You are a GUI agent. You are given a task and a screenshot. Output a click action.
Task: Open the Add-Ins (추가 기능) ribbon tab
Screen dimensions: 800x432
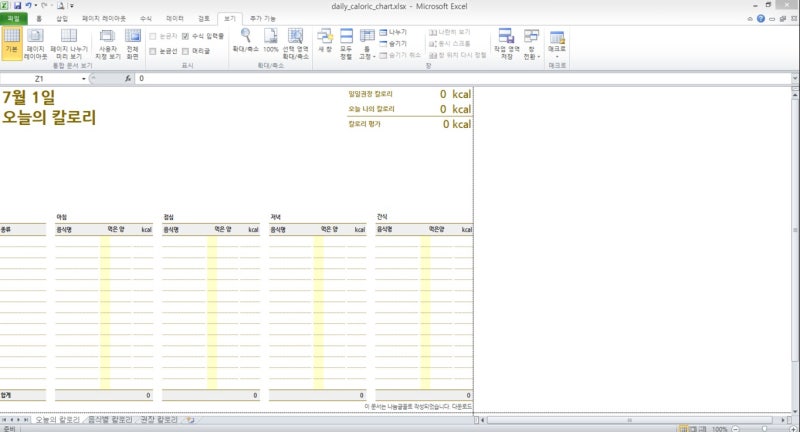click(x=263, y=18)
